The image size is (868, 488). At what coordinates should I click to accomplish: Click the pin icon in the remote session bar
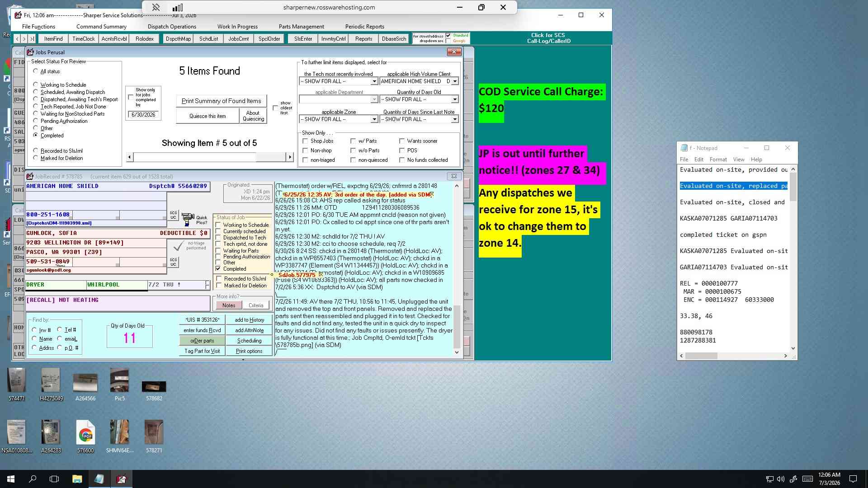[x=156, y=7]
